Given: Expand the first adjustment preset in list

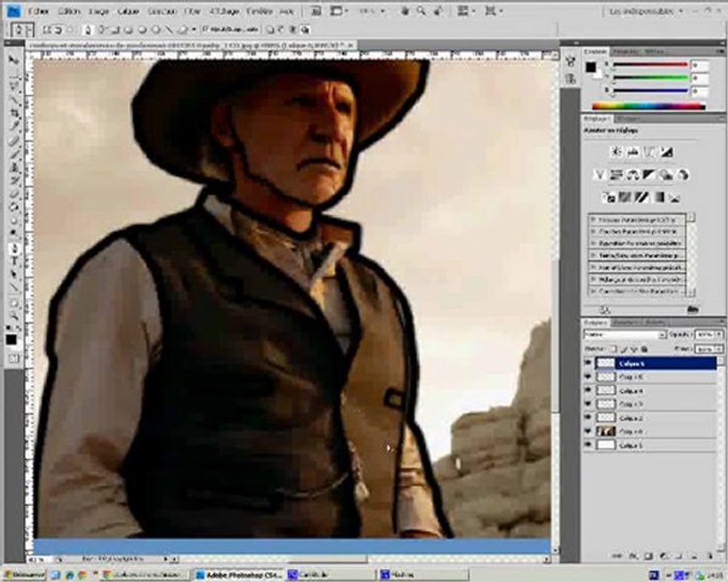Looking at the screenshot, I should 594,220.
